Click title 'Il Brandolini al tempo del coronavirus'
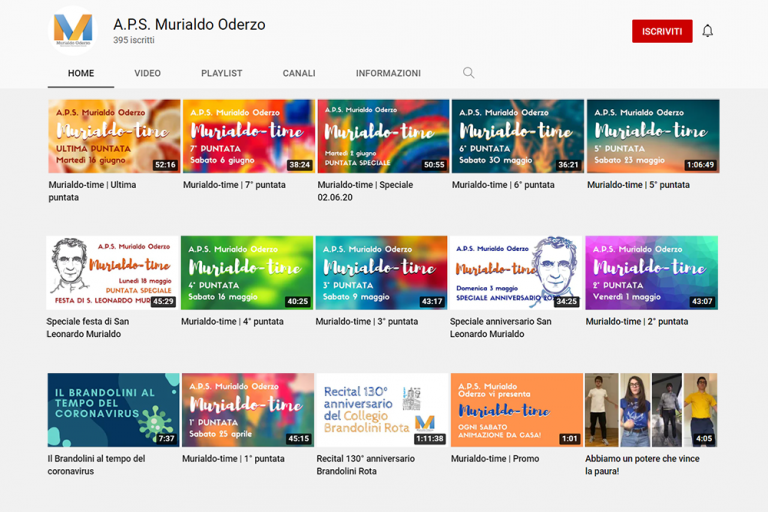Image resolution: width=768 pixels, height=512 pixels. 96,464
